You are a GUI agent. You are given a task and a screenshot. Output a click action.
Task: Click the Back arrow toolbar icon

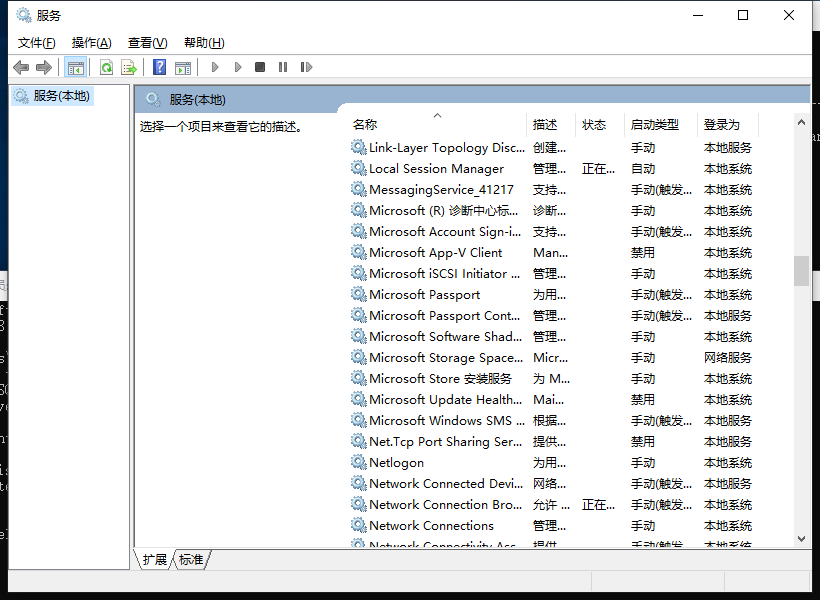click(x=21, y=67)
